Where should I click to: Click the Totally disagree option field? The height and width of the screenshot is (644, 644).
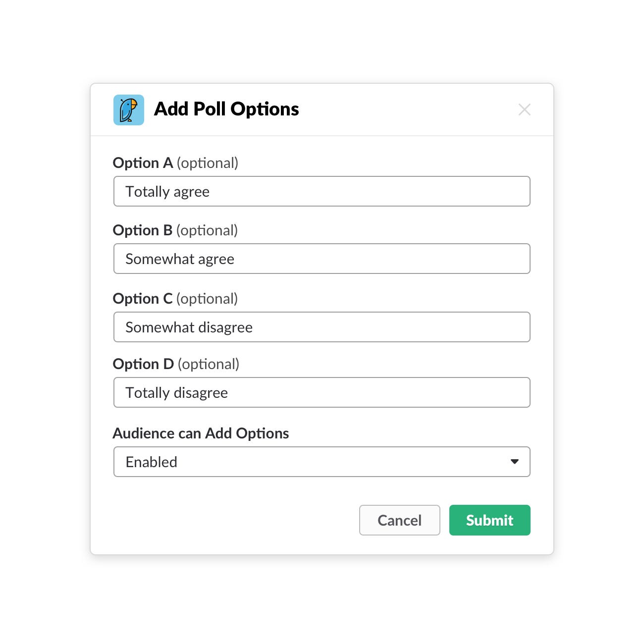(322, 392)
